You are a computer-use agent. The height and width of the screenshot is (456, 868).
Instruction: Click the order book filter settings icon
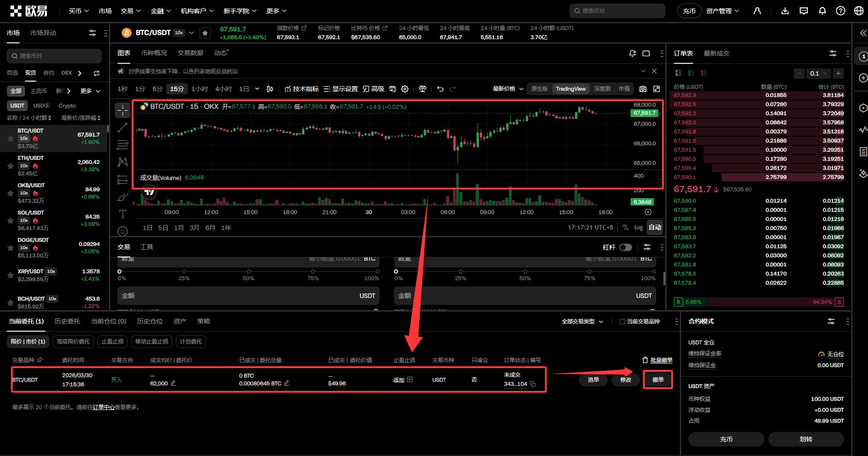click(833, 53)
